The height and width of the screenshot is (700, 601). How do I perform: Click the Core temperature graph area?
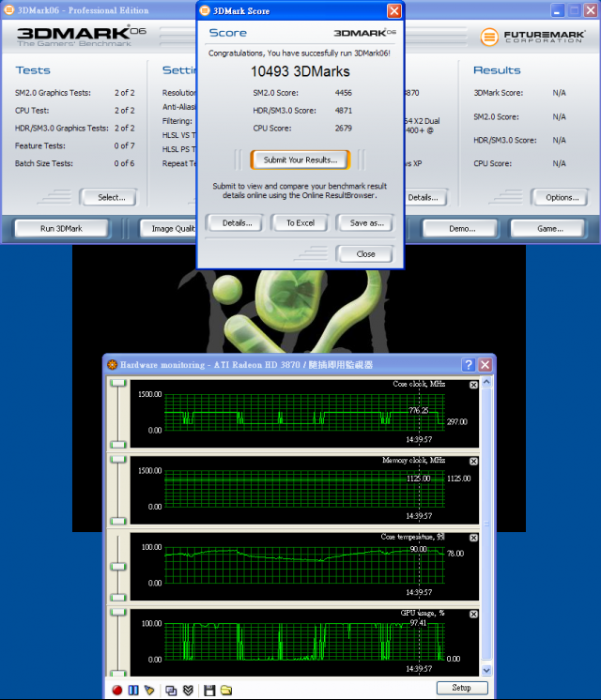click(305, 565)
